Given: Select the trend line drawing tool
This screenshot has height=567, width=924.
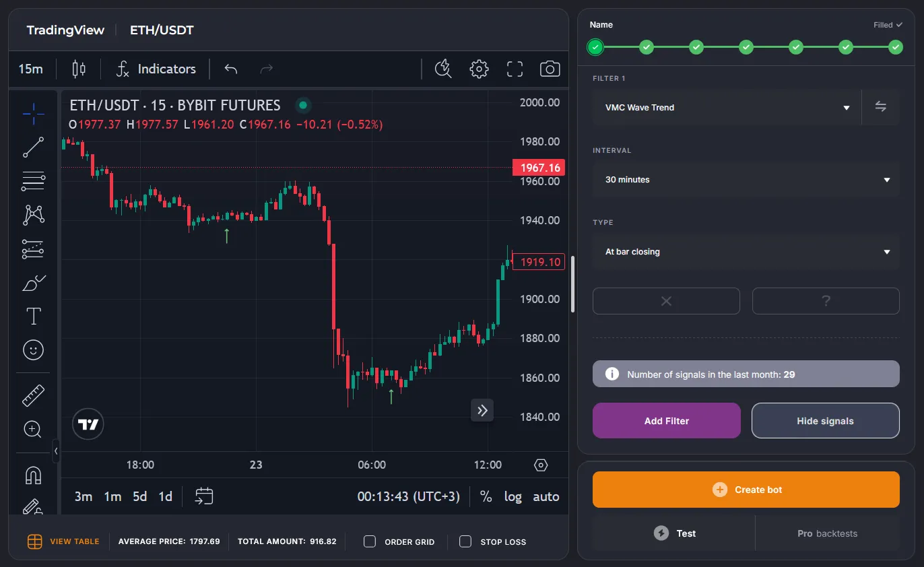Looking at the screenshot, I should (x=33, y=147).
